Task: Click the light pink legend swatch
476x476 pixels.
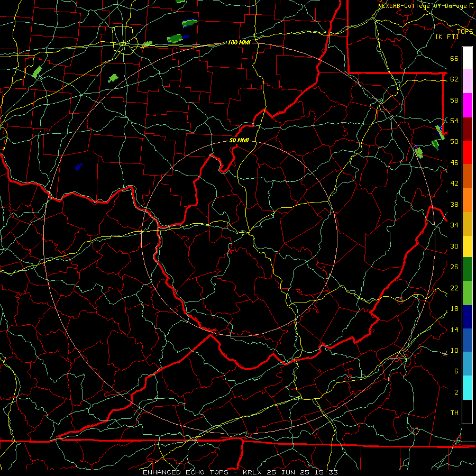Action: coord(467,81)
